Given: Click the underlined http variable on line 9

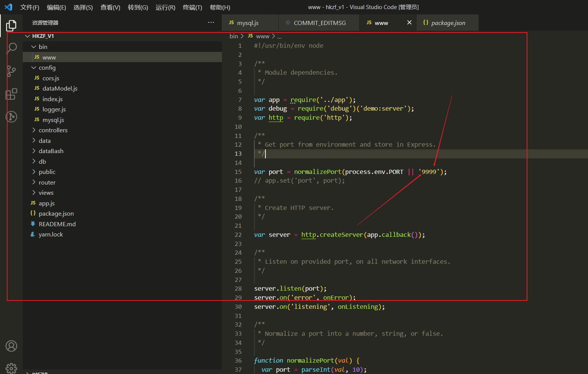Looking at the screenshot, I should coord(276,117).
